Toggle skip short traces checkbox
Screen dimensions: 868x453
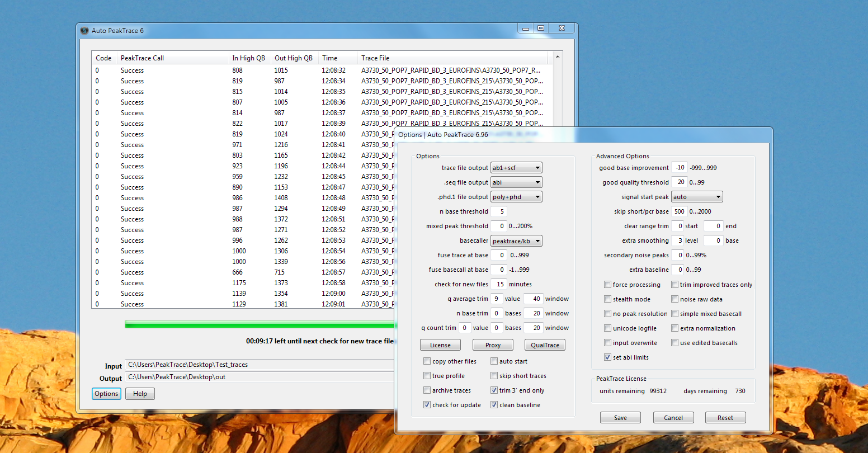[x=494, y=376]
